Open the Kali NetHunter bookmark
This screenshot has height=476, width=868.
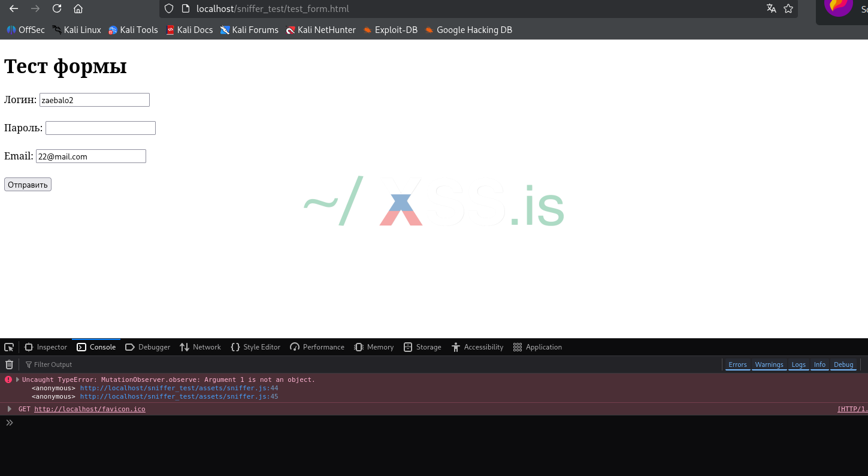pyautogui.click(x=321, y=29)
